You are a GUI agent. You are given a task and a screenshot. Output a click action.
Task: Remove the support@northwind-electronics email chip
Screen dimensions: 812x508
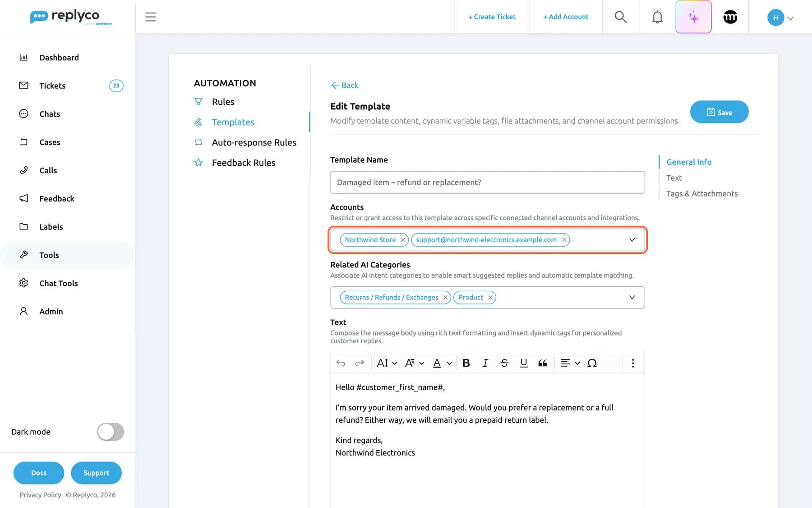pyautogui.click(x=564, y=240)
